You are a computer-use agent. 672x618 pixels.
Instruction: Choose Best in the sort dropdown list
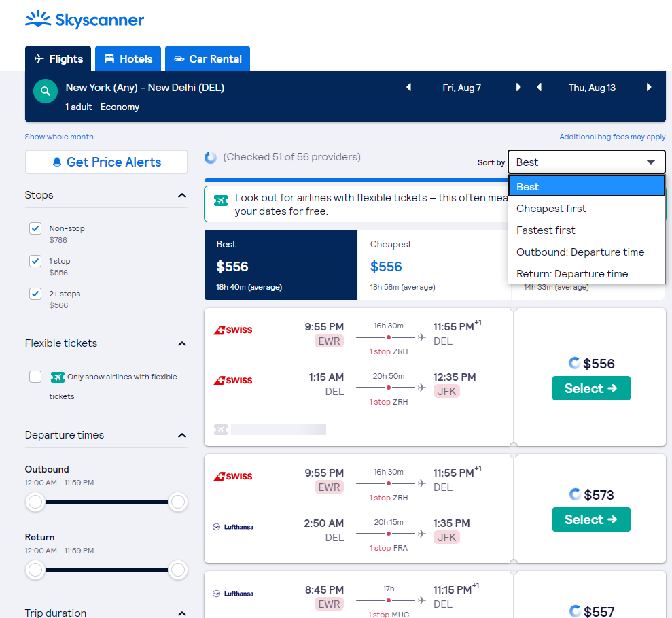point(586,186)
